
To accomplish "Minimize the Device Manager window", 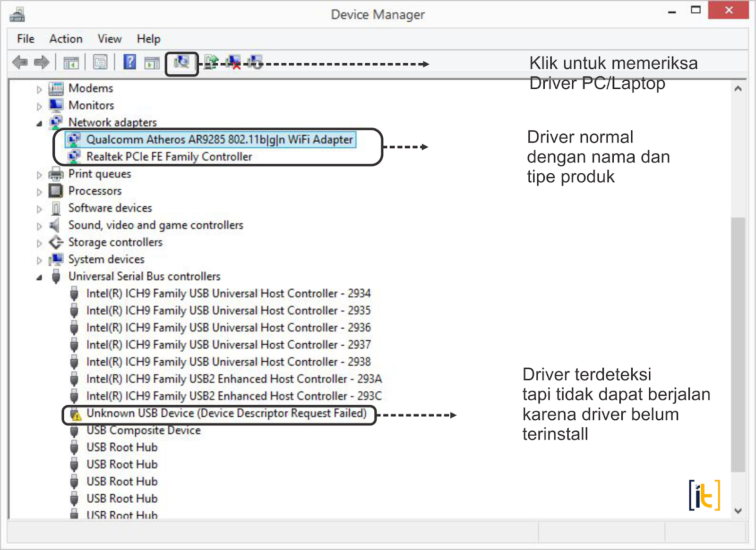I will [x=672, y=11].
